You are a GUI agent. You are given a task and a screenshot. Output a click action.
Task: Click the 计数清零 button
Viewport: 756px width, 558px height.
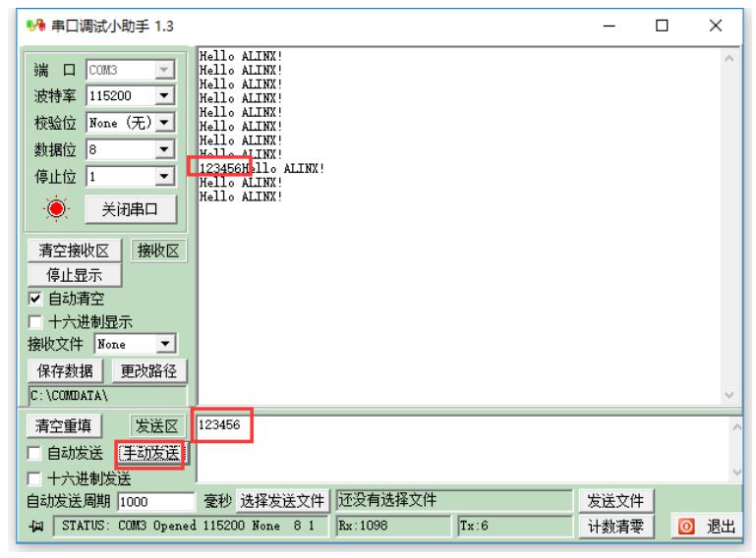point(614,527)
